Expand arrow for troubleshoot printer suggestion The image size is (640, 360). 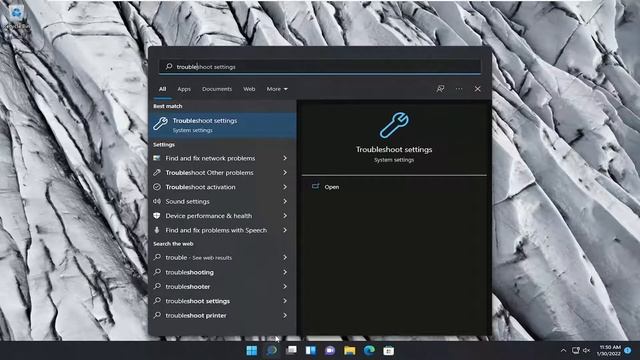[x=285, y=316]
